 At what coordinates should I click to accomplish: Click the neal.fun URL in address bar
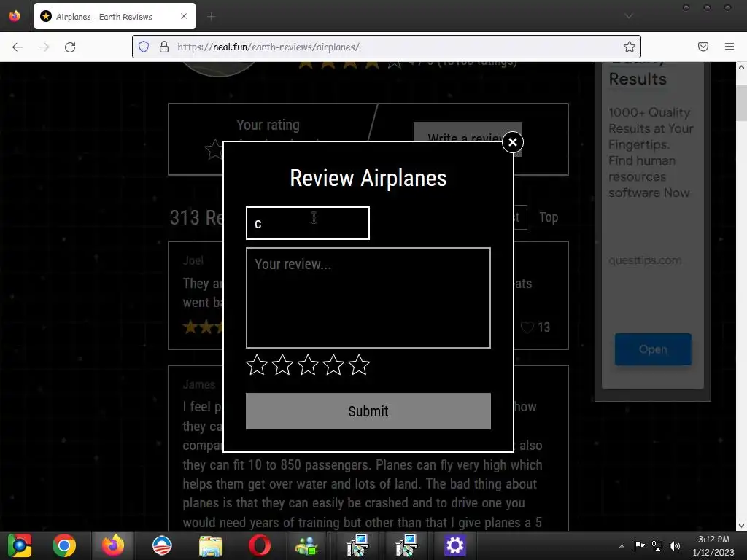pyautogui.click(x=268, y=47)
